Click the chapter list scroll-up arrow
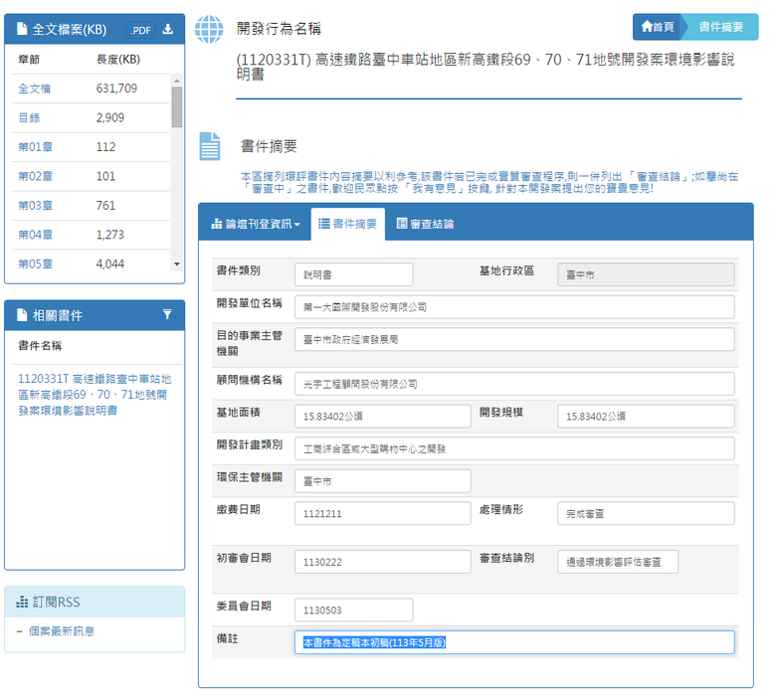The image size is (776, 700). (x=177, y=81)
